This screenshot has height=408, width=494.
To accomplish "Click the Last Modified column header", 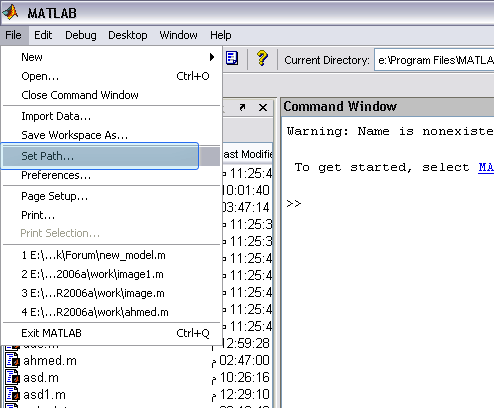I will 247,154.
